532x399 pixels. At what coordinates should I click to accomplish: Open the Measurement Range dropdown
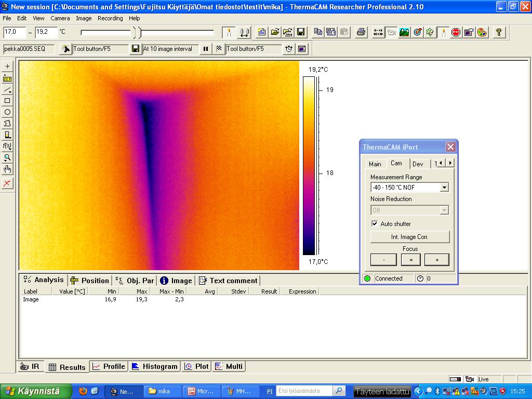click(444, 188)
